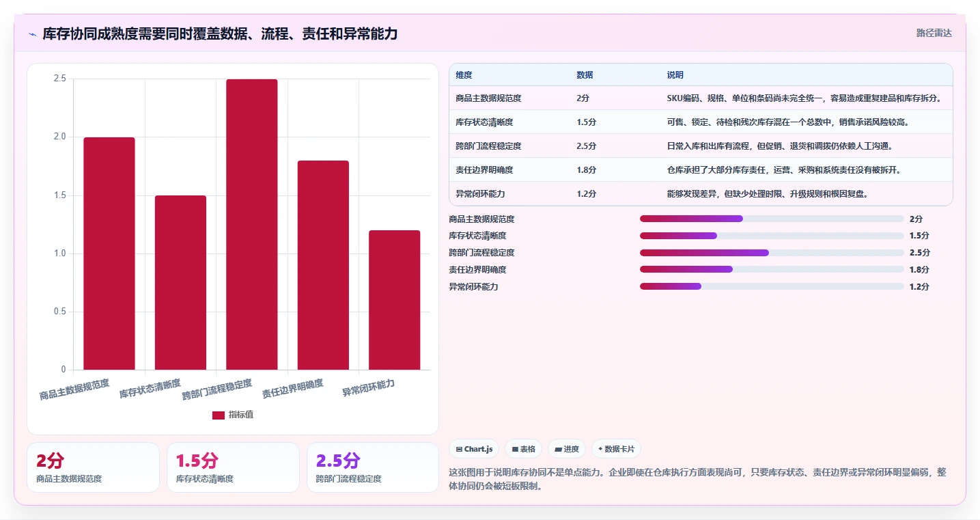Click the 1.2分 value beside the progress bar
Screen dimensions: 980x520
tap(919, 286)
